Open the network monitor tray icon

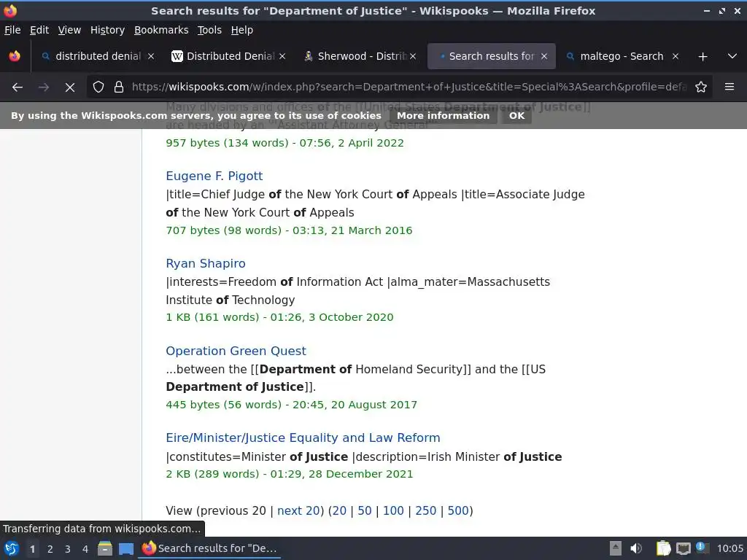click(x=683, y=548)
